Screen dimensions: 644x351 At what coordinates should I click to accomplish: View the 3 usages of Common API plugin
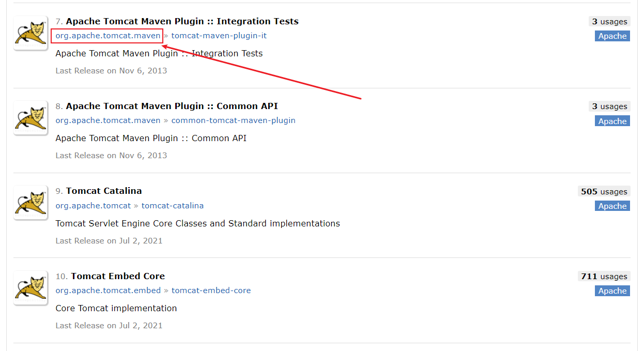click(x=609, y=106)
